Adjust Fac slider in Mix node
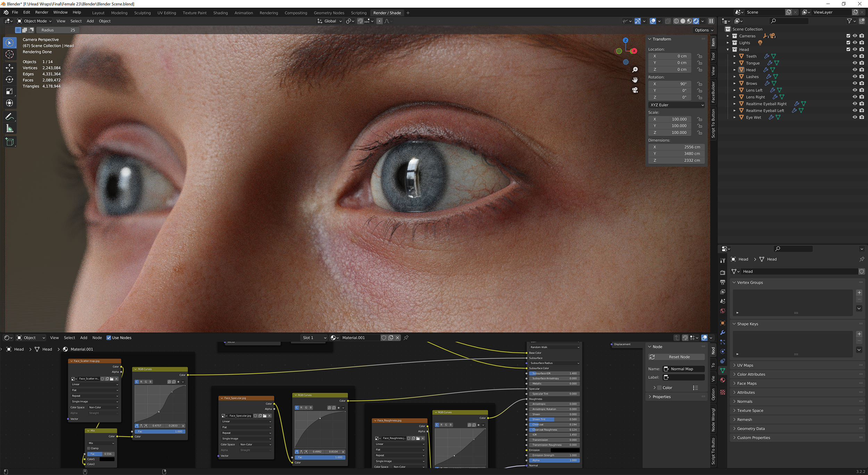Image resolution: width=868 pixels, height=475 pixels. [101, 454]
